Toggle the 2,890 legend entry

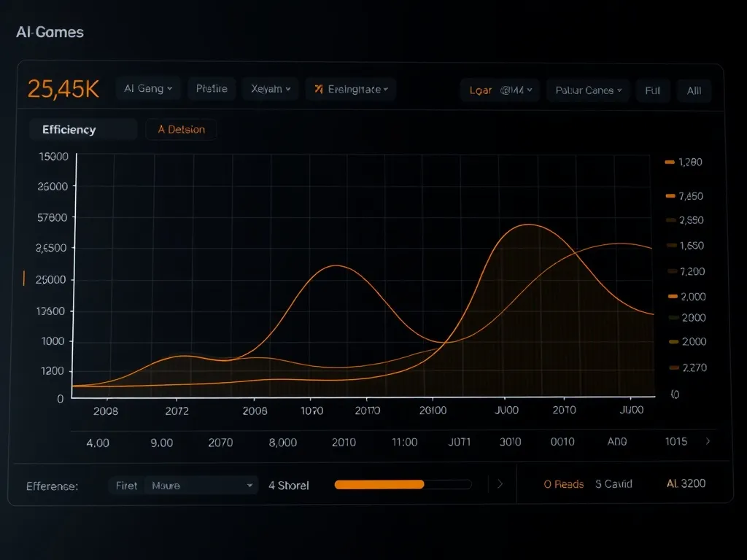pos(685,220)
